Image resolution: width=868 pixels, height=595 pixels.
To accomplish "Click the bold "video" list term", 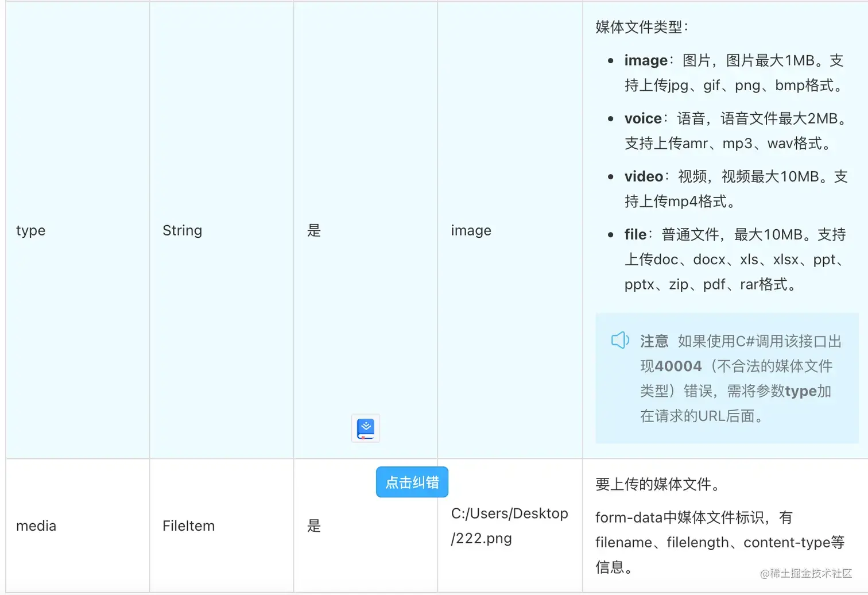I will click(644, 176).
